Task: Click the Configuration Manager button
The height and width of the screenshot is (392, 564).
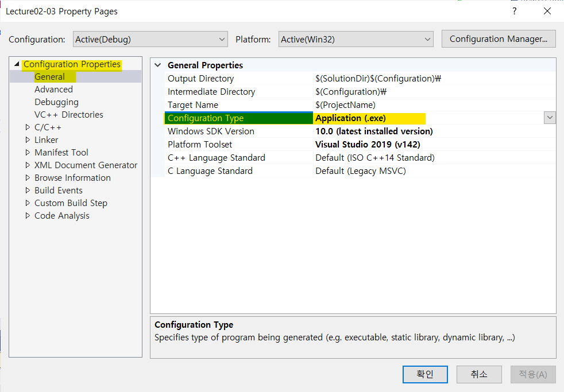Action: pyautogui.click(x=498, y=39)
